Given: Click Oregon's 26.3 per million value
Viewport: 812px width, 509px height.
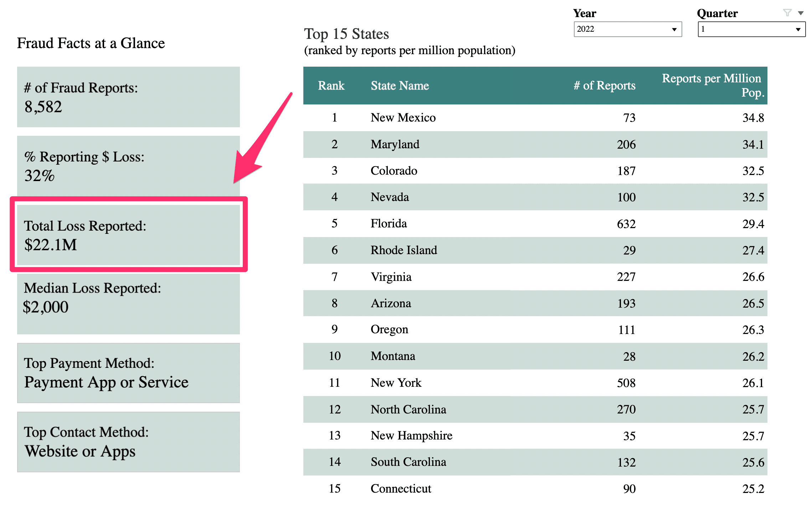Looking at the screenshot, I should pyautogui.click(x=753, y=330).
